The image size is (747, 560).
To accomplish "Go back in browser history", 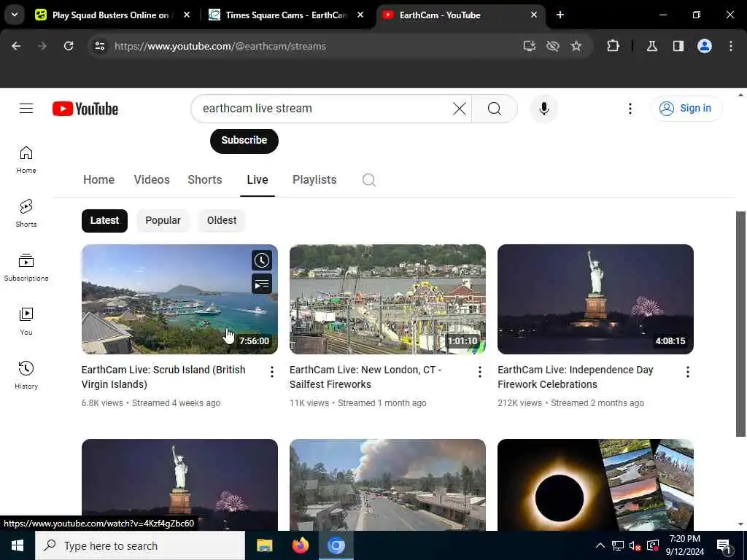I will (16, 46).
